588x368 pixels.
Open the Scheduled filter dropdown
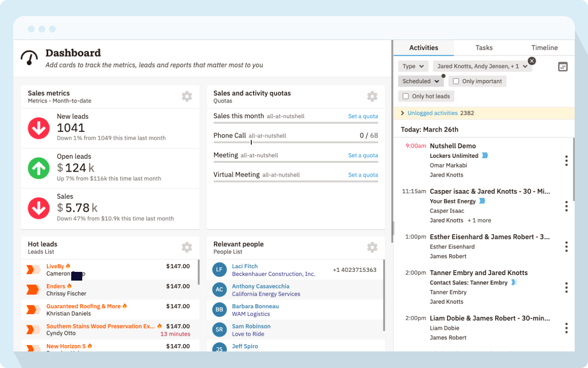(420, 81)
